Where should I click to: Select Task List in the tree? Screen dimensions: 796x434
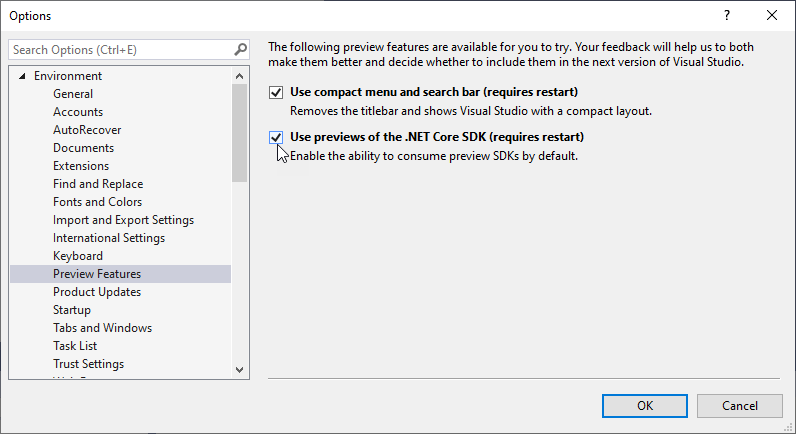(x=75, y=346)
